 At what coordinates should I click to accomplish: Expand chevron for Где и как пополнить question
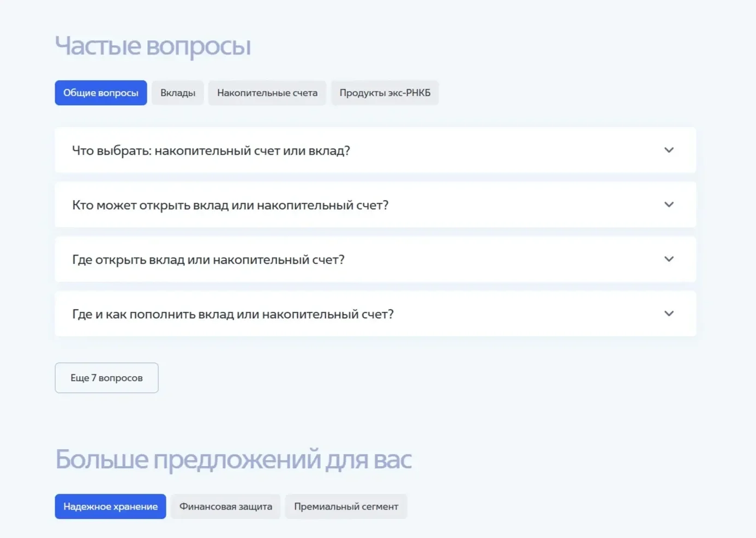point(669,313)
